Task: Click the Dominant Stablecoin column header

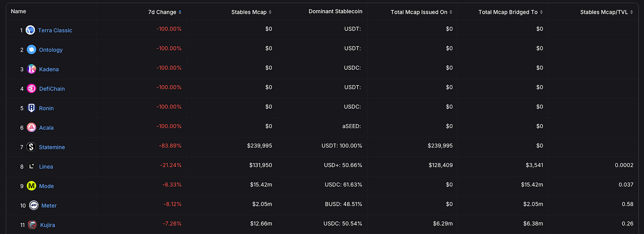Action: click(335, 12)
